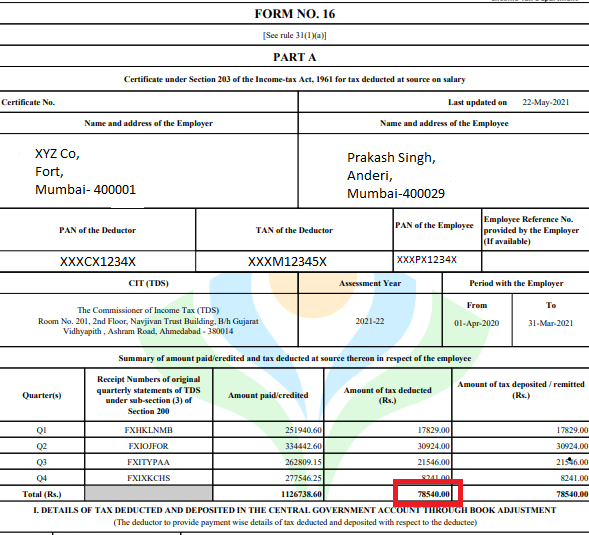Select receipt number FXIXKCHS
This screenshot has height=535, width=589.
148,478
